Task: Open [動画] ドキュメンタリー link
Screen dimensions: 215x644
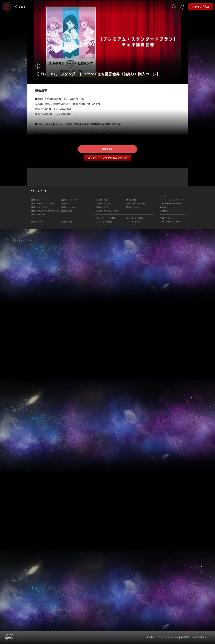Action: point(70,207)
